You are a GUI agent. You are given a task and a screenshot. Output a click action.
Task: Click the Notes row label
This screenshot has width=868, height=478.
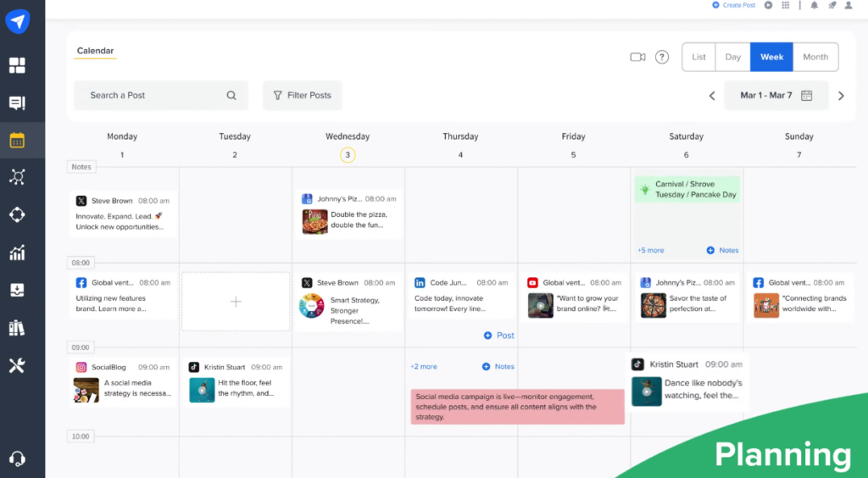click(81, 166)
